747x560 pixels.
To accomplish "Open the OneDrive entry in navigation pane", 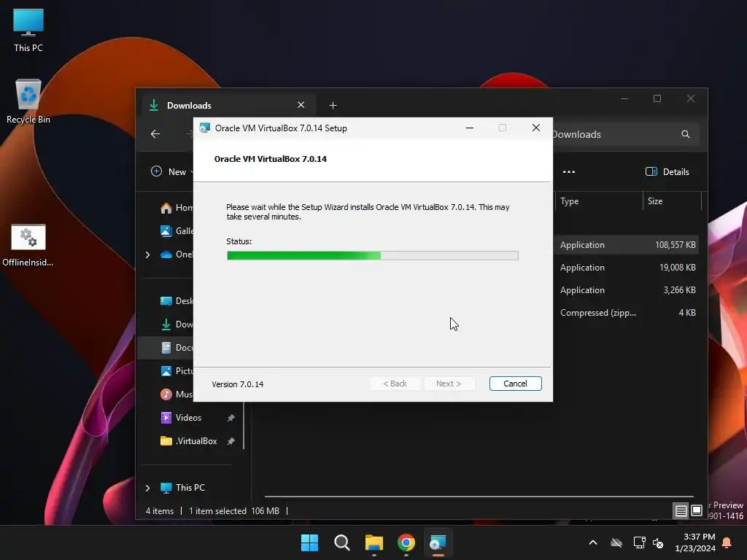I will 177,254.
